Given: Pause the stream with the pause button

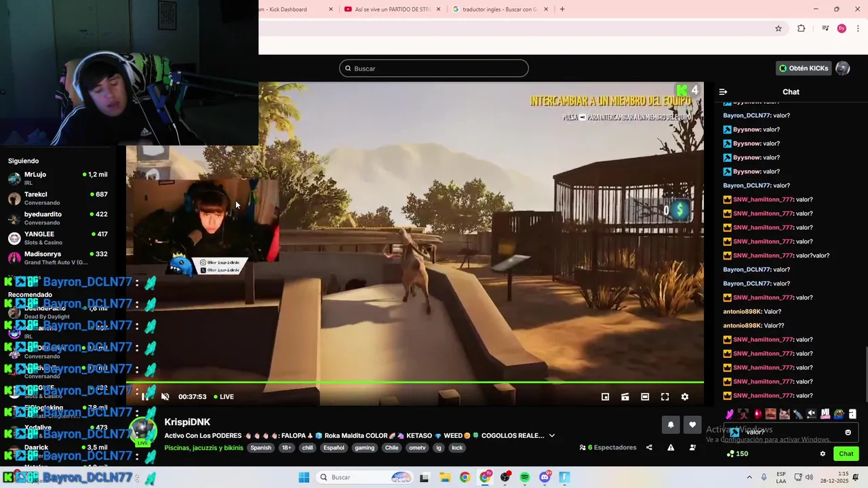Looking at the screenshot, I should pyautogui.click(x=144, y=396).
